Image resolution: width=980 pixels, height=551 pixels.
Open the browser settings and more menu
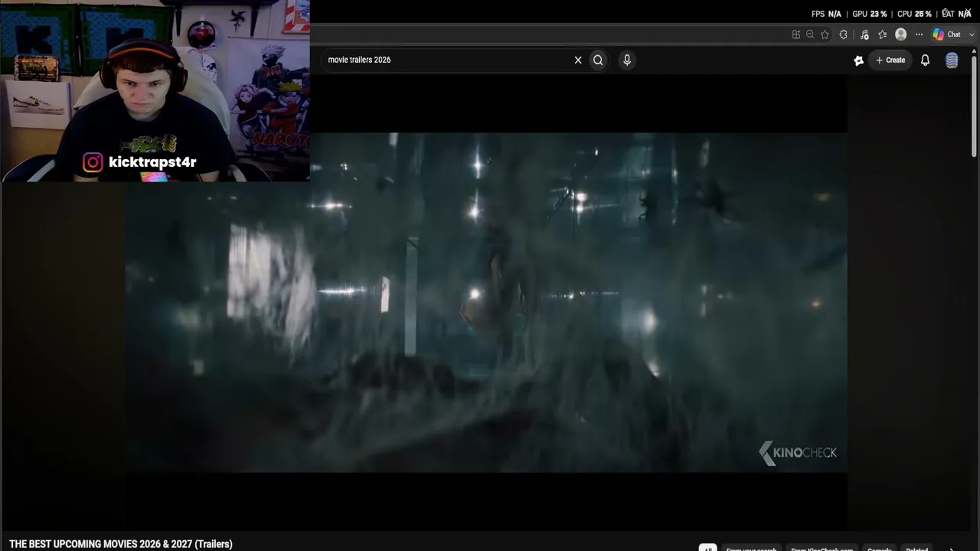pyautogui.click(x=919, y=34)
